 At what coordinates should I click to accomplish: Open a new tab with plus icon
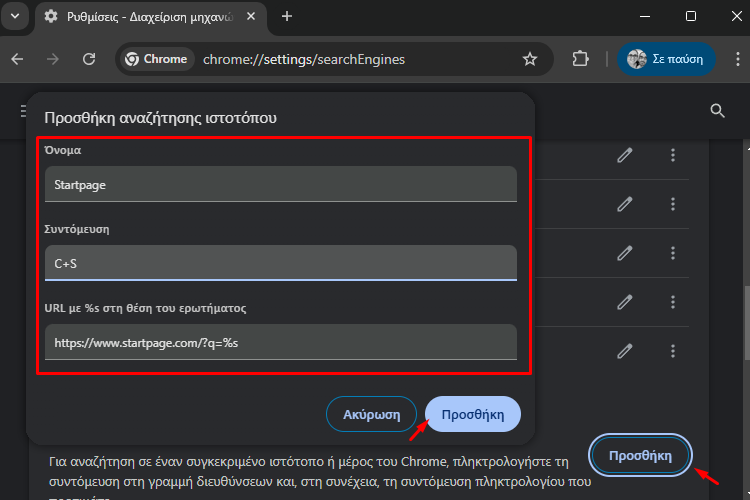[x=287, y=17]
